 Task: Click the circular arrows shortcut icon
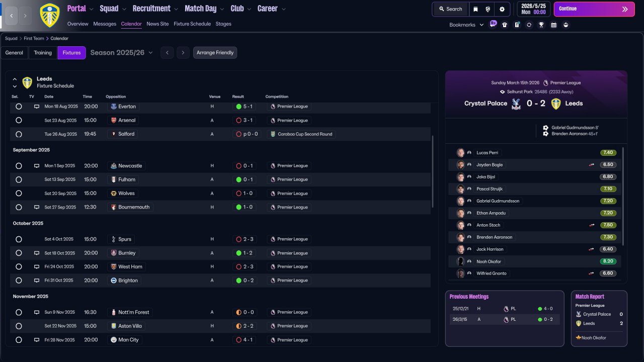coord(529,25)
